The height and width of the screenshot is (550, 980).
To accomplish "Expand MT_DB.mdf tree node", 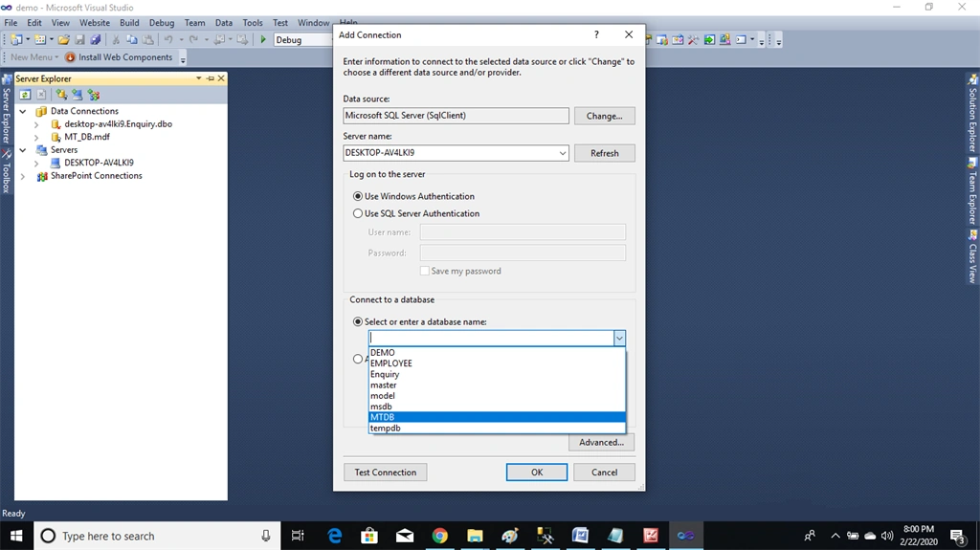I will coord(36,137).
